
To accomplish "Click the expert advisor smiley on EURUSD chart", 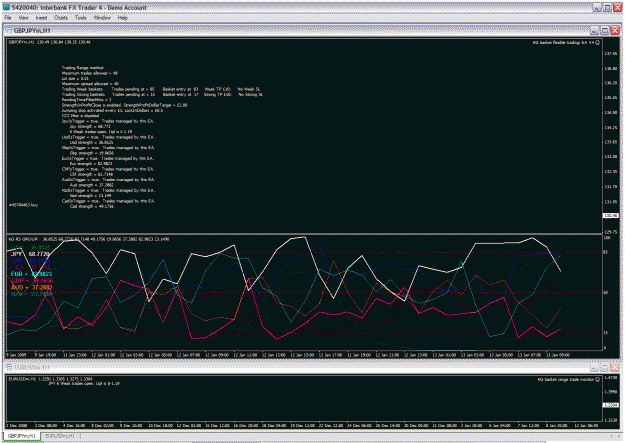I will [x=597, y=379].
